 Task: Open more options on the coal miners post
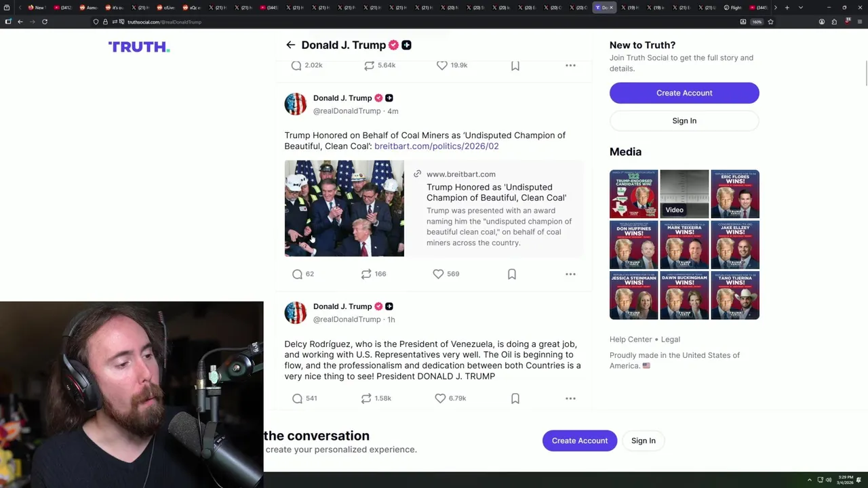[x=570, y=274]
